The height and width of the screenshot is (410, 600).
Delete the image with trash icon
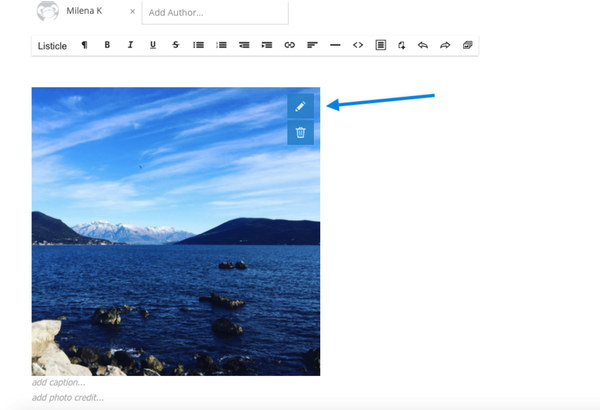point(300,132)
